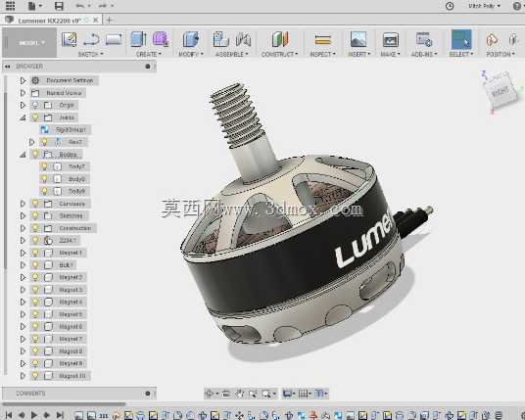525x420 pixels.
Task: Toggle visibility bulb of Bodies folder
Action: tap(35, 155)
